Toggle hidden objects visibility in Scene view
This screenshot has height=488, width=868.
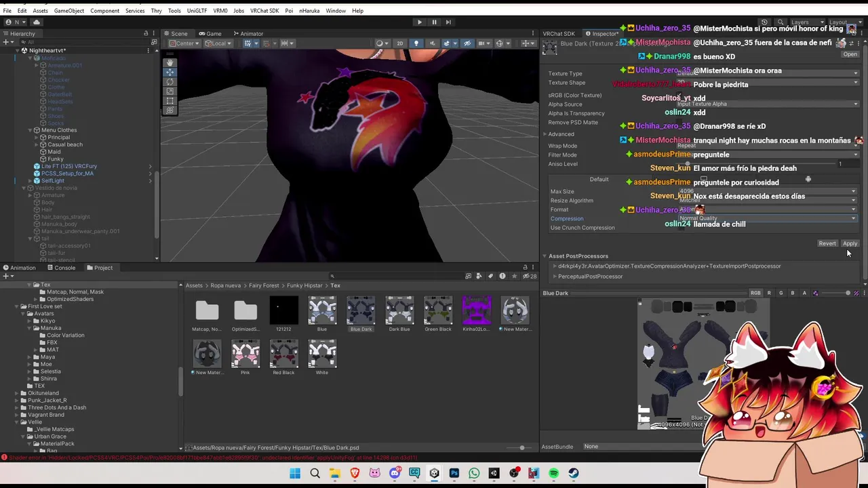click(466, 43)
